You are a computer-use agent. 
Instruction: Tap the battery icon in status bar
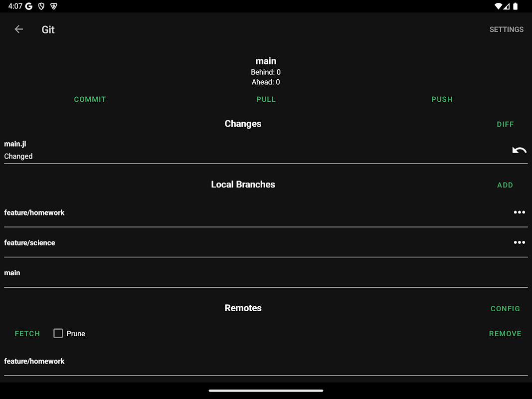click(515, 6)
